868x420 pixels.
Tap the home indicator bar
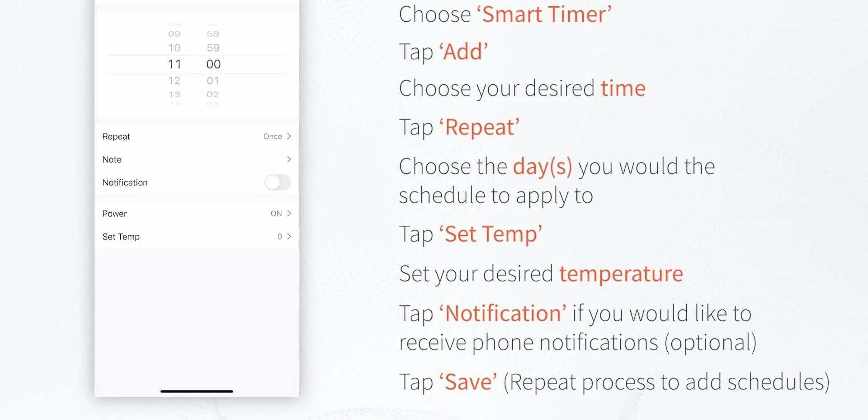pos(197,391)
